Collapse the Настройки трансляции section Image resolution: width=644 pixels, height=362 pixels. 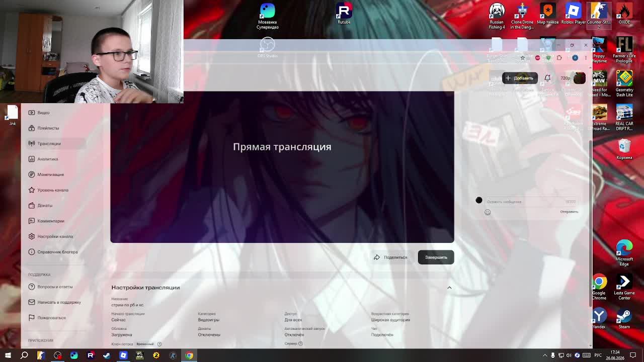(x=449, y=288)
